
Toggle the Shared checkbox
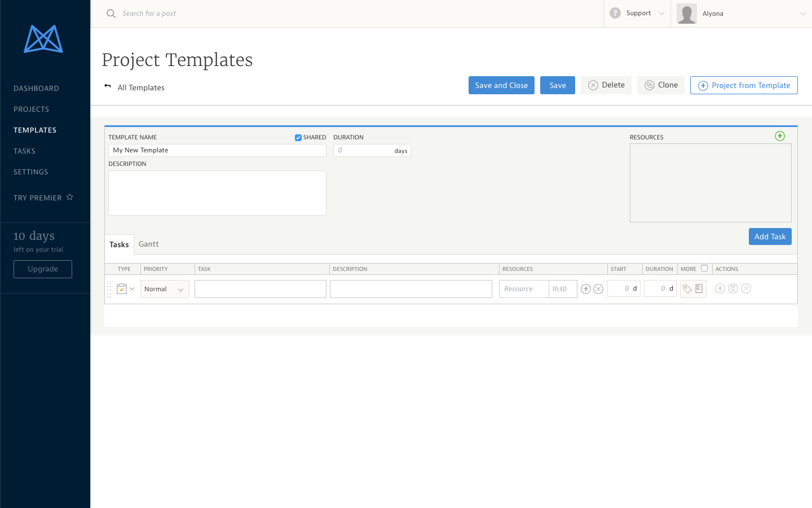point(298,138)
